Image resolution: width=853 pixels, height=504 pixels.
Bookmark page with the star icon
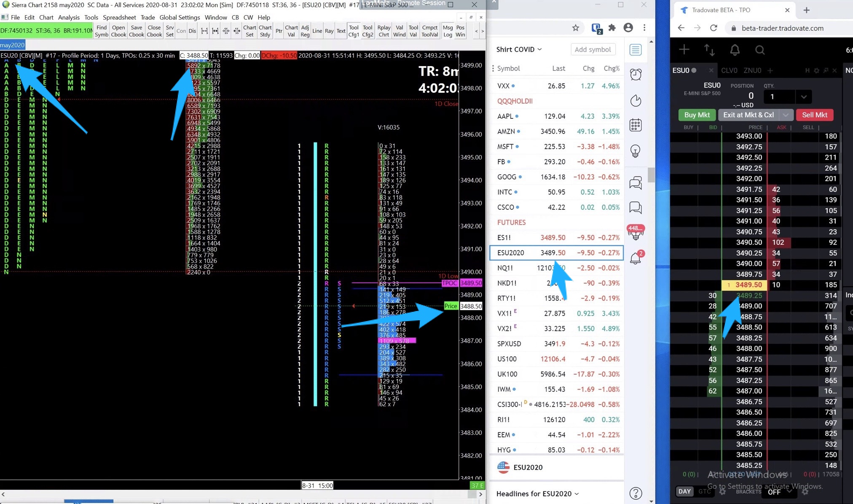[x=575, y=28]
